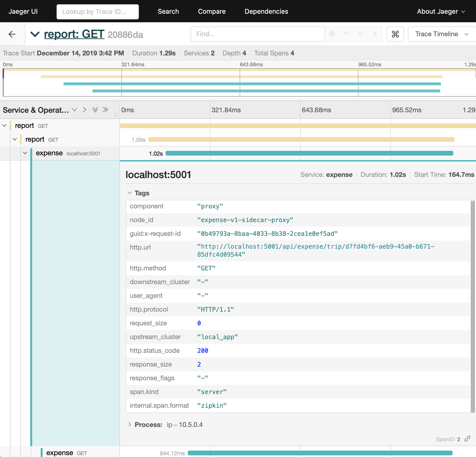Expand the Process section details
This screenshot has width=476, height=457.
point(131,424)
